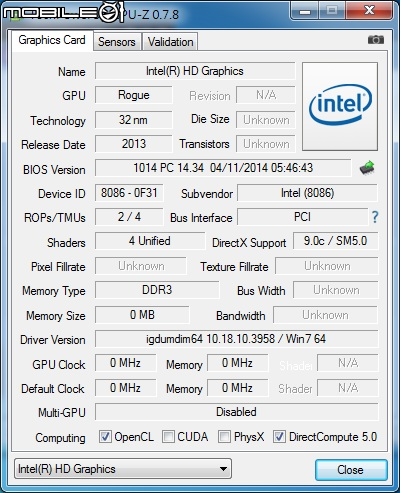Click the GPU Clock 0 MHz field

(x=125, y=363)
